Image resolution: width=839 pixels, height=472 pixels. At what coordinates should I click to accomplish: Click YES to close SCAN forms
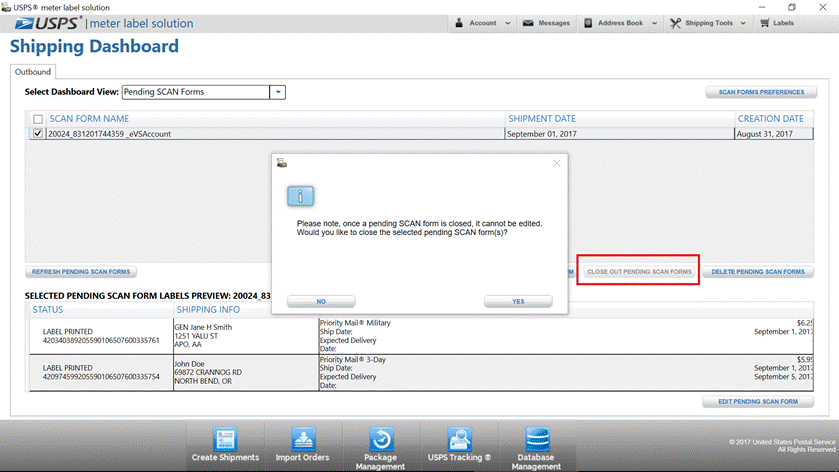click(518, 301)
